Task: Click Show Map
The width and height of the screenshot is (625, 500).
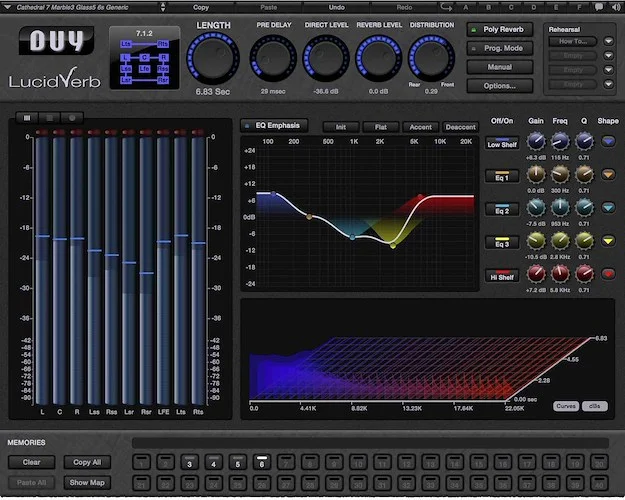Action: (x=87, y=482)
